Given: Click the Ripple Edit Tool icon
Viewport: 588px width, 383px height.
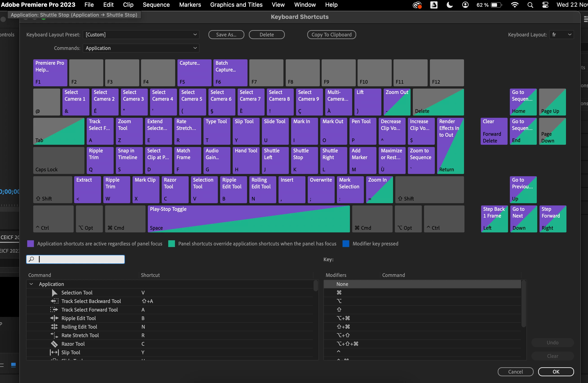Looking at the screenshot, I should [54, 318].
